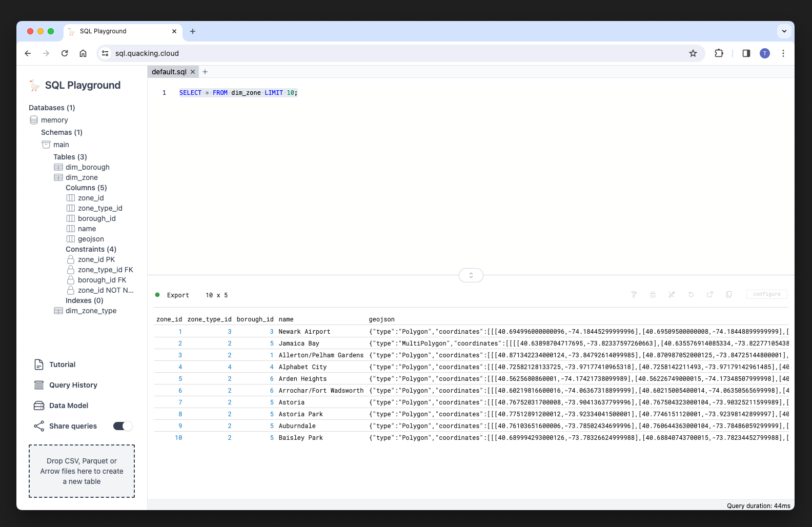
Task: Expand the dim_borough table
Action: pyautogui.click(x=82, y=167)
